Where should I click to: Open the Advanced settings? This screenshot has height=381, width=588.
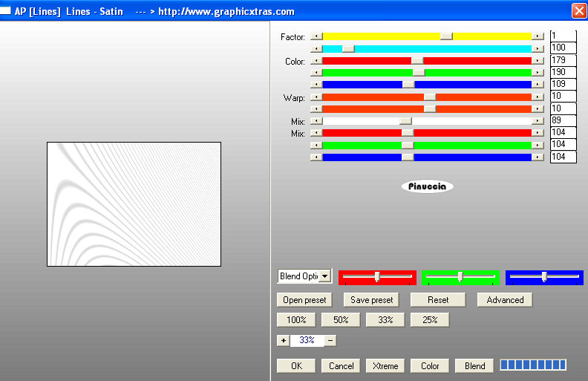coord(505,300)
